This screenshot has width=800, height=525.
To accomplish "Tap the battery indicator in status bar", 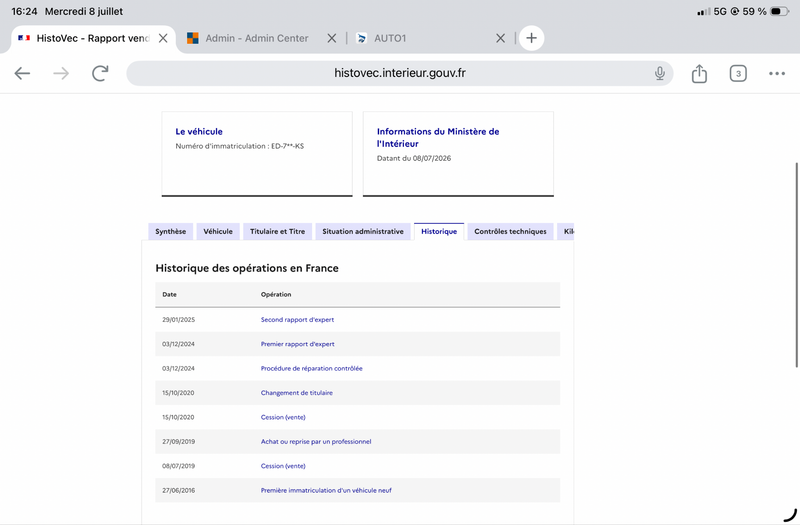I will tap(779, 11).
